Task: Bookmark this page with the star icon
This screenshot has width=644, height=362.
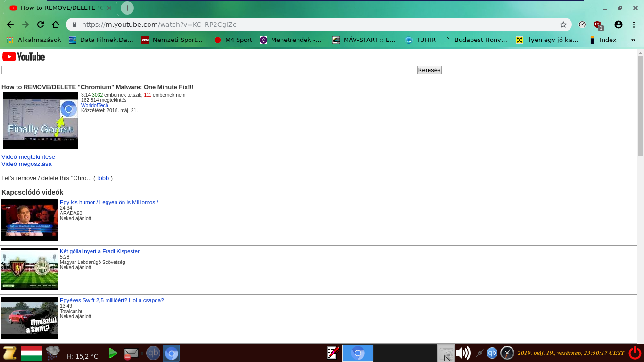Action: (x=563, y=25)
